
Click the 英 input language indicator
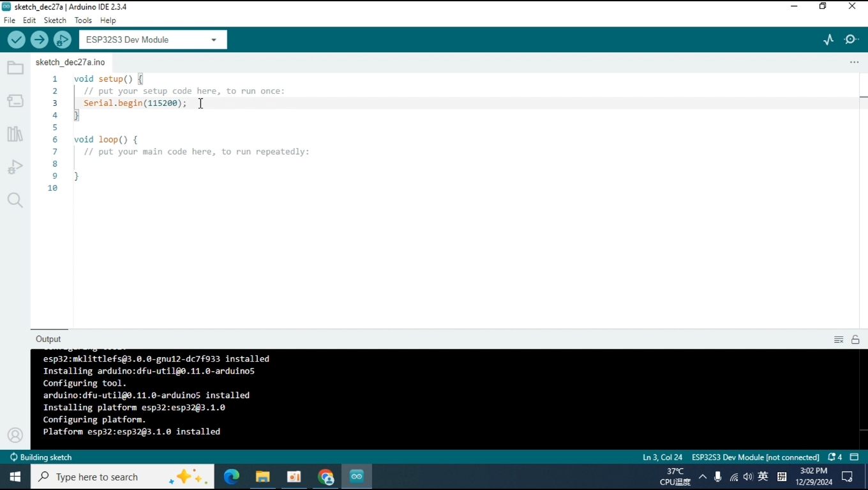click(763, 477)
